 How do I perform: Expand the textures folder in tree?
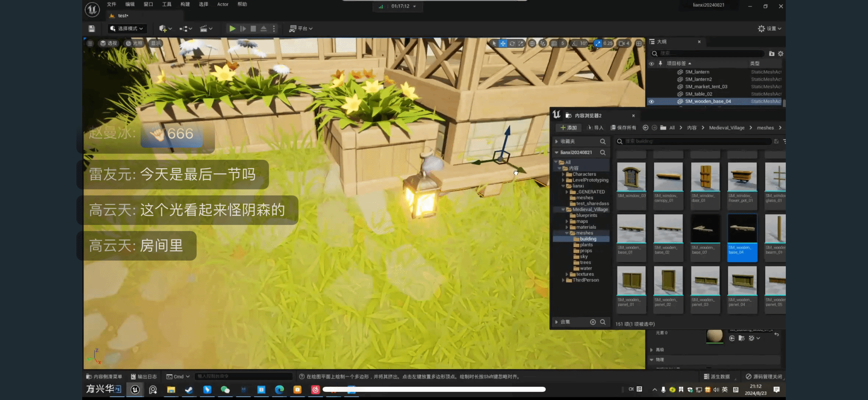(567, 274)
